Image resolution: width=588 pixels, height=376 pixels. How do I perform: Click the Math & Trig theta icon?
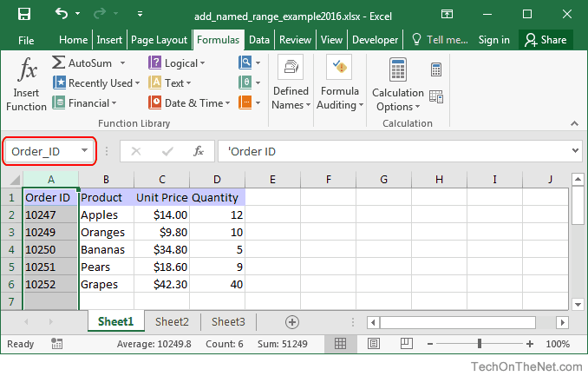[245, 82]
